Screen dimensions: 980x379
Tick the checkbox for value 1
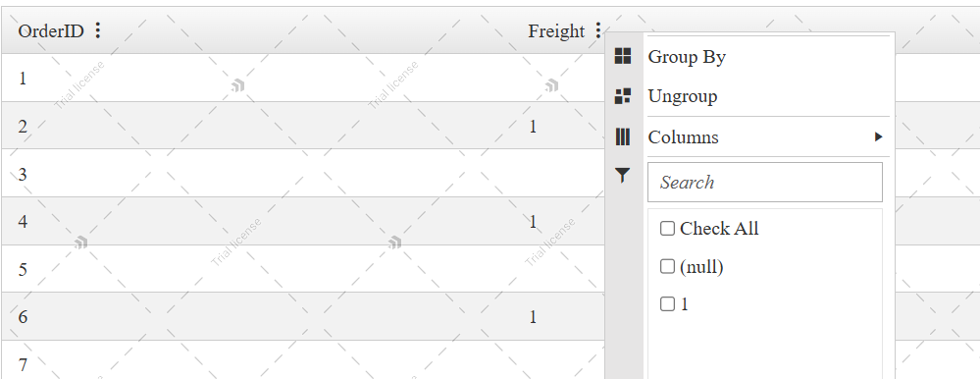click(x=667, y=304)
